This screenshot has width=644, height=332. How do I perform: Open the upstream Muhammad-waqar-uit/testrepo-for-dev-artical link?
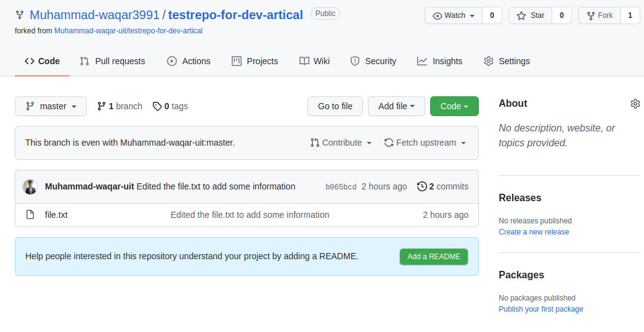point(128,31)
